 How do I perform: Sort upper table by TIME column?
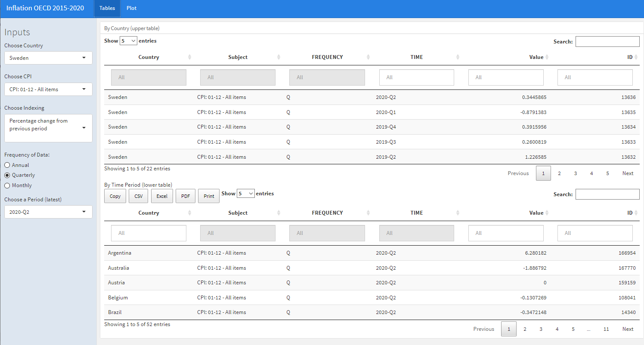click(416, 57)
